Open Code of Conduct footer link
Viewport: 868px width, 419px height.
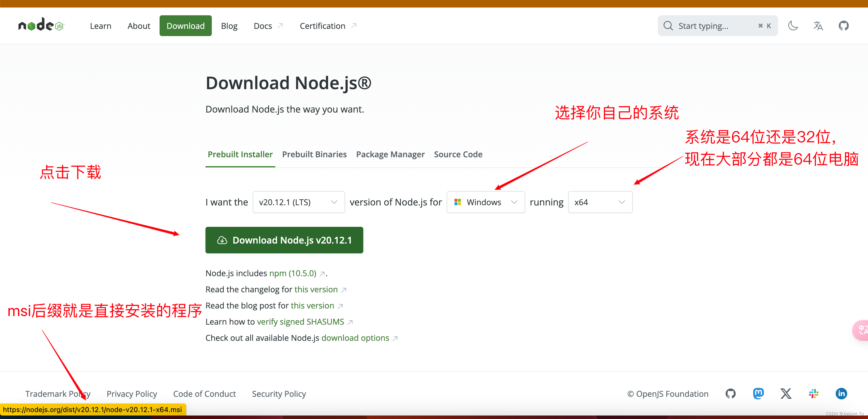coord(204,394)
